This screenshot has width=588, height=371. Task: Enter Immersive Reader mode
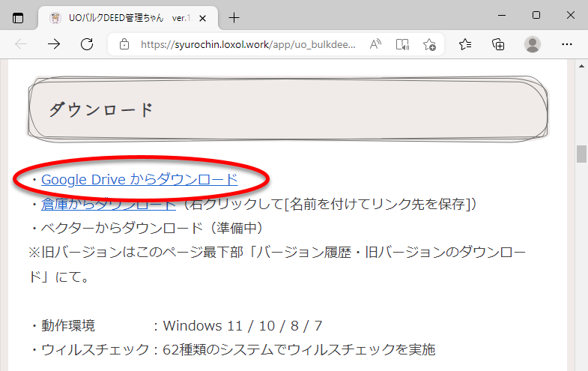pyautogui.click(x=403, y=44)
